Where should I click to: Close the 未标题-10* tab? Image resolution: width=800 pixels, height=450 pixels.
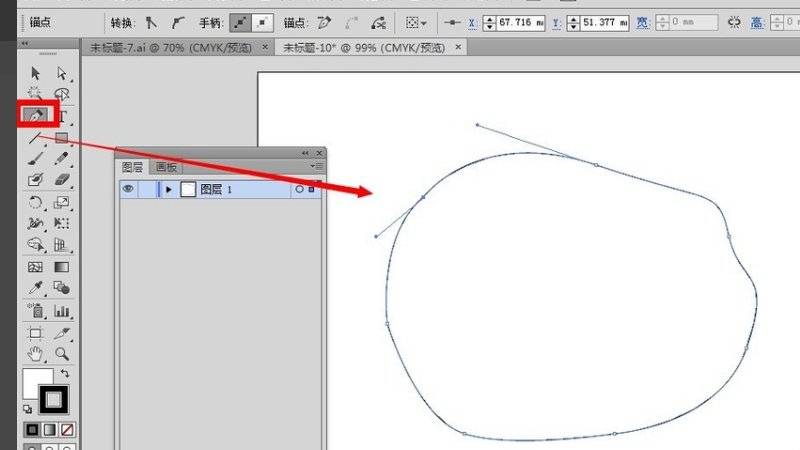pos(458,47)
